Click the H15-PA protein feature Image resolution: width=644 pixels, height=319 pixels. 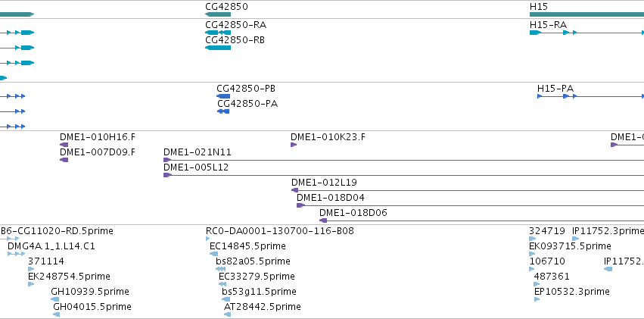click(590, 96)
